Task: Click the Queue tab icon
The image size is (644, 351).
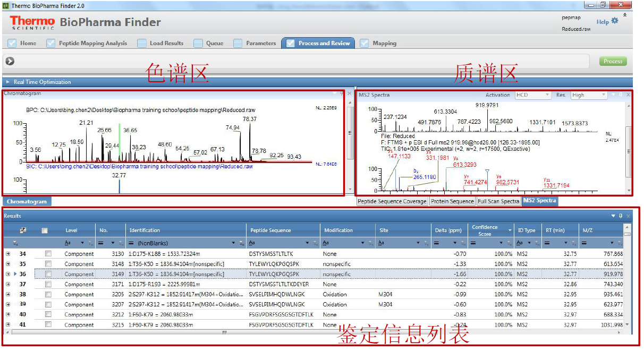Action: 198,43
